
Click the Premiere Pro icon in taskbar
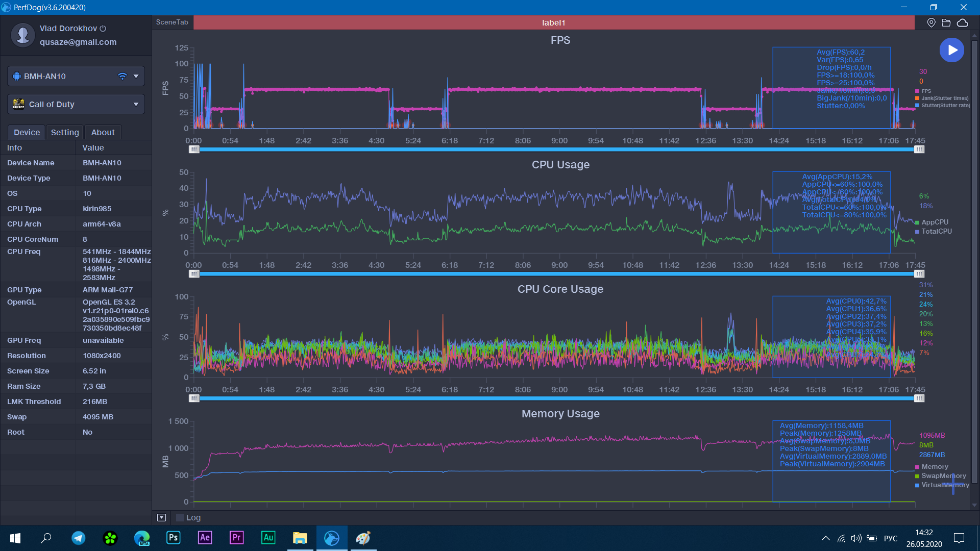[237, 538]
